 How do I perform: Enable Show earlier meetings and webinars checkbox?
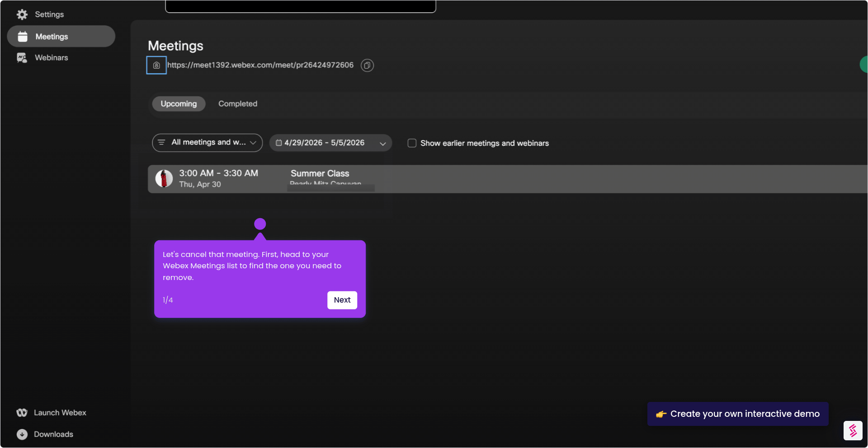coord(412,143)
